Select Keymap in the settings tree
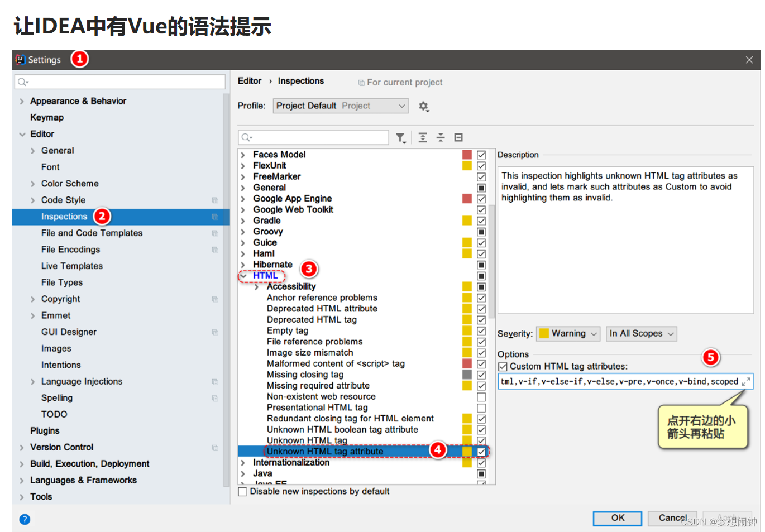Image resolution: width=765 pixels, height=532 pixels. pyautogui.click(x=47, y=118)
